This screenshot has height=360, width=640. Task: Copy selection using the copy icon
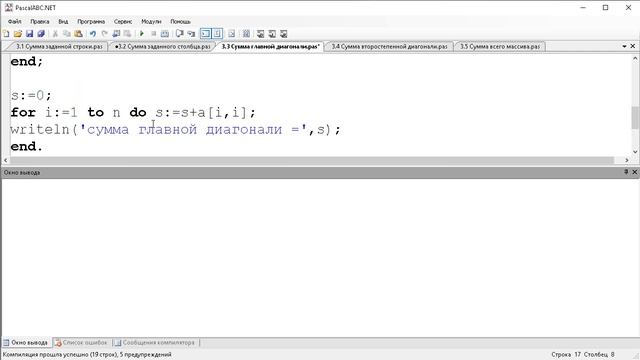67,34
